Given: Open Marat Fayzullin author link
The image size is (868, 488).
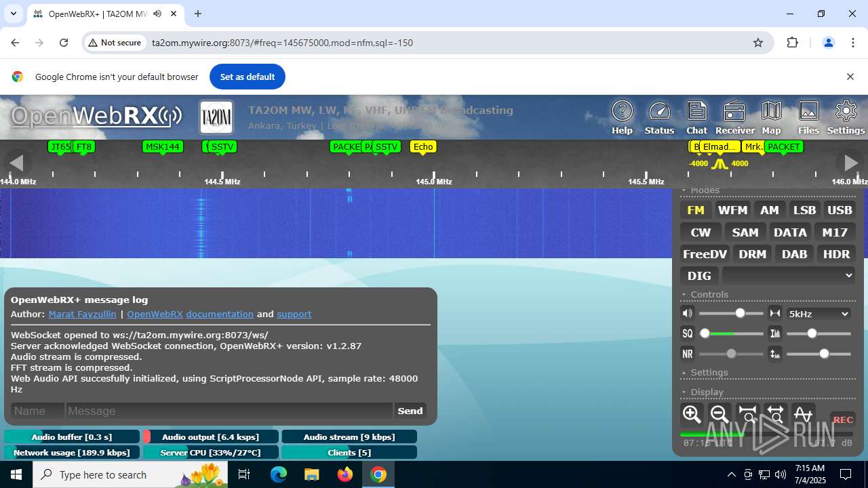Looking at the screenshot, I should click(x=82, y=314).
